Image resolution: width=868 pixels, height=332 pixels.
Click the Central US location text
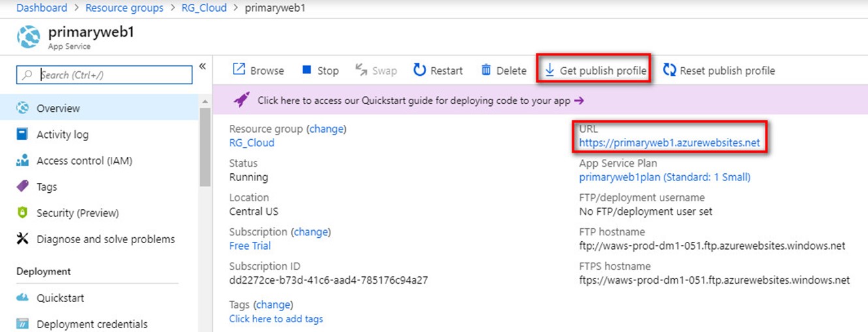254,211
